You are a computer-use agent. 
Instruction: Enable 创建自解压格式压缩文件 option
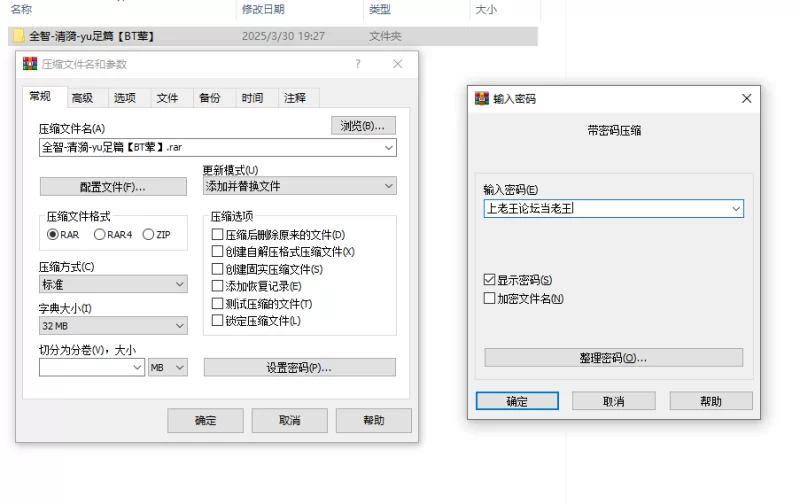[217, 252]
